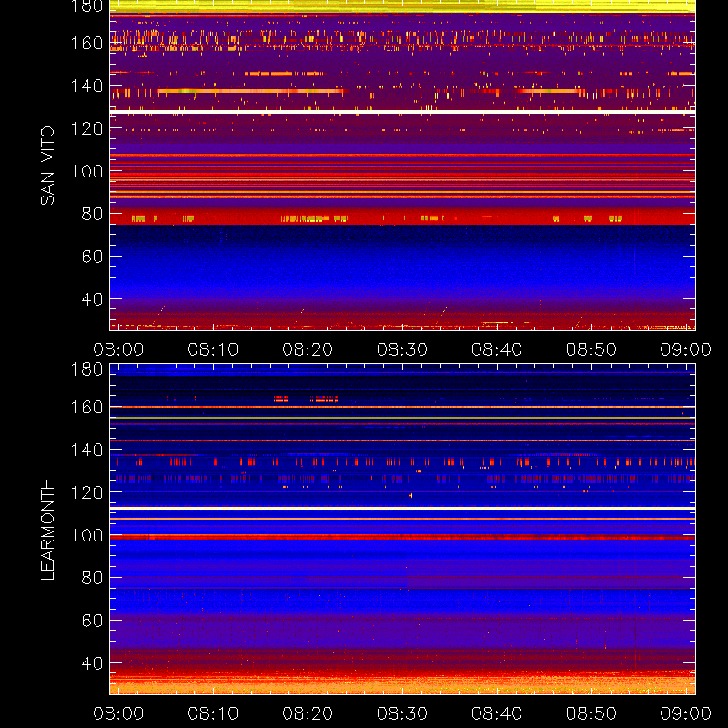Select the 08:20 label under San Vito plot
The height and width of the screenshot is (728, 728).
coord(308,349)
